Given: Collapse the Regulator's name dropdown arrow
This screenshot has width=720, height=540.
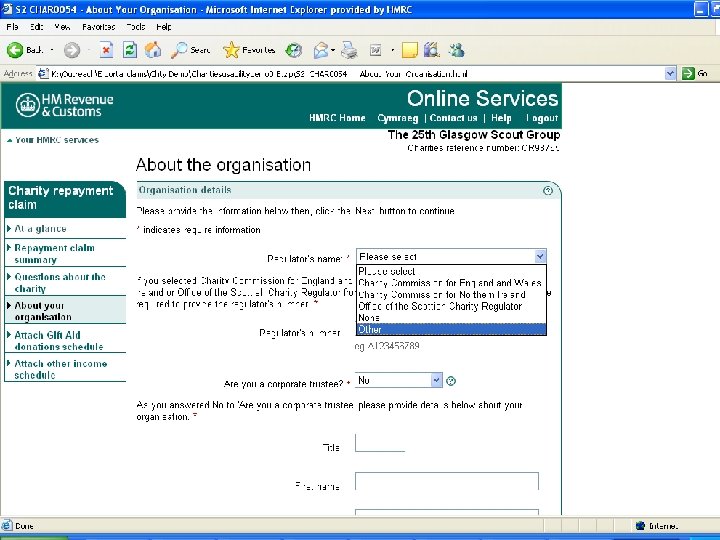Looking at the screenshot, I should coord(540,256).
